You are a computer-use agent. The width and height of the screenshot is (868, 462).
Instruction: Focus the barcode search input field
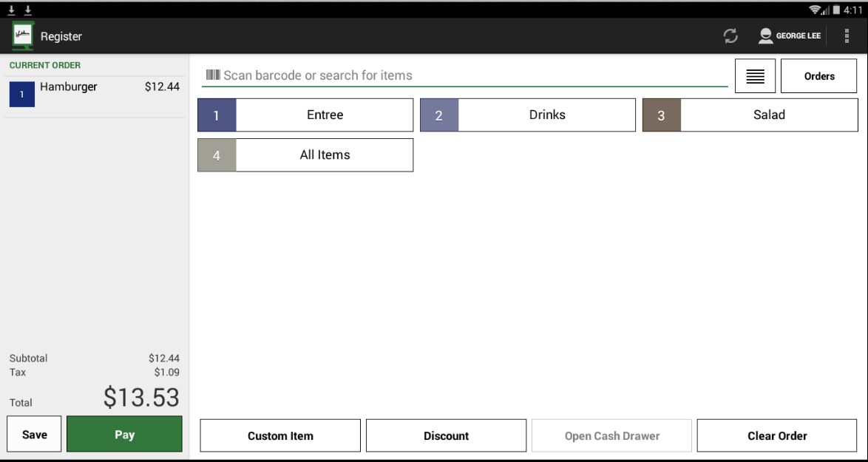coord(465,75)
